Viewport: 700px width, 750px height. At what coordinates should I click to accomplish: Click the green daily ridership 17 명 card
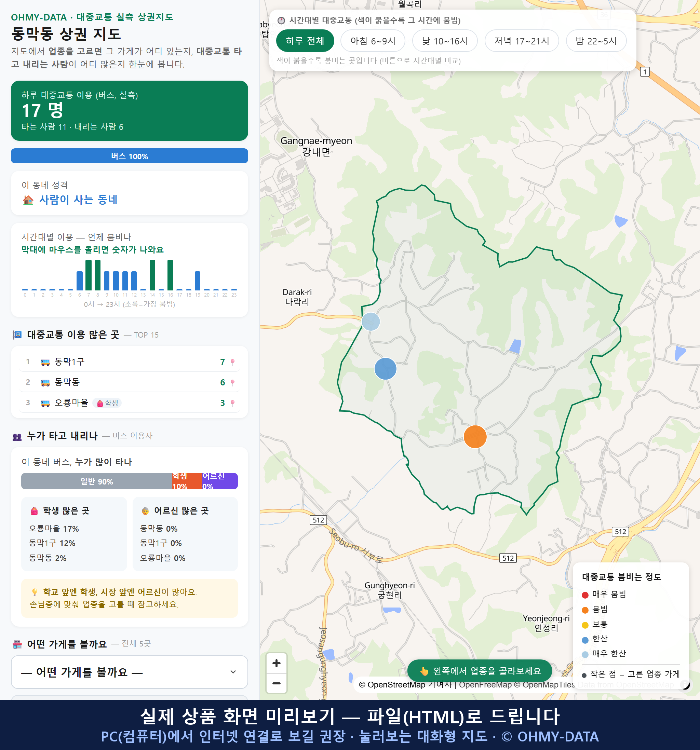click(x=130, y=111)
